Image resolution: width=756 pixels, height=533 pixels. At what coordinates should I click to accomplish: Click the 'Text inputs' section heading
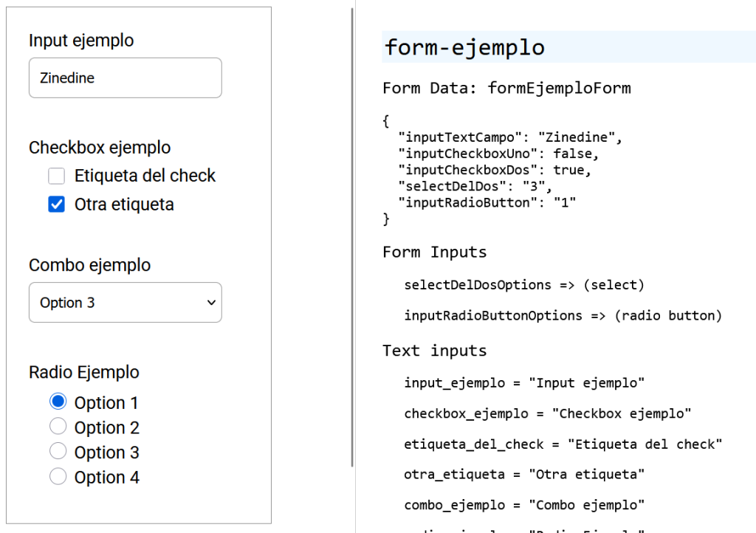(x=434, y=351)
